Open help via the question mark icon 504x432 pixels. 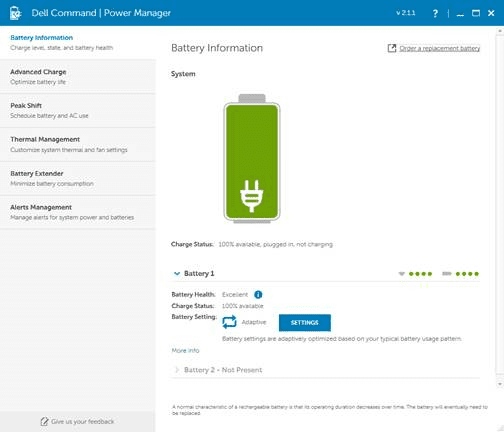(x=435, y=13)
